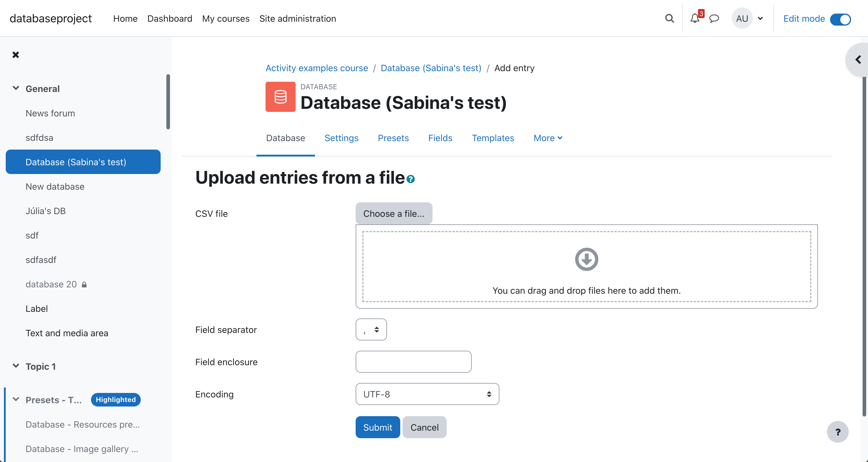The image size is (868, 462).
Task: Cancel the upload form
Action: click(x=424, y=427)
